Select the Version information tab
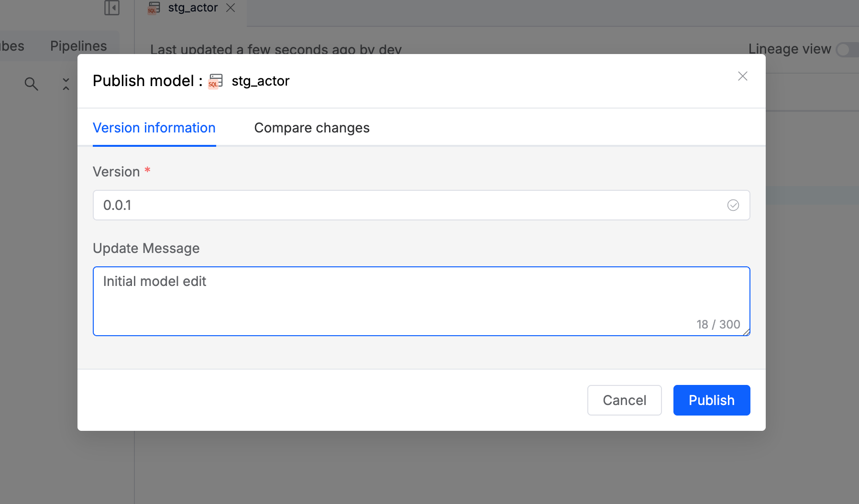The image size is (859, 504). coord(154,128)
